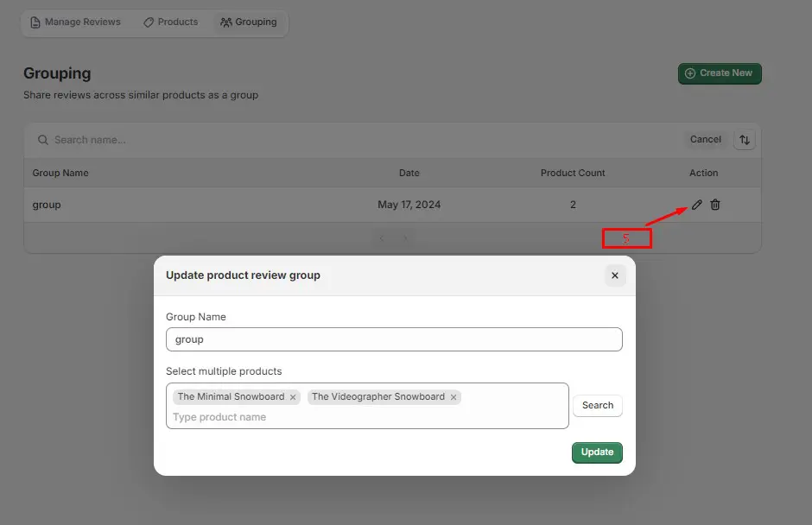Click the sort arrows icon button
Viewport: 812px width, 525px height.
pos(745,140)
